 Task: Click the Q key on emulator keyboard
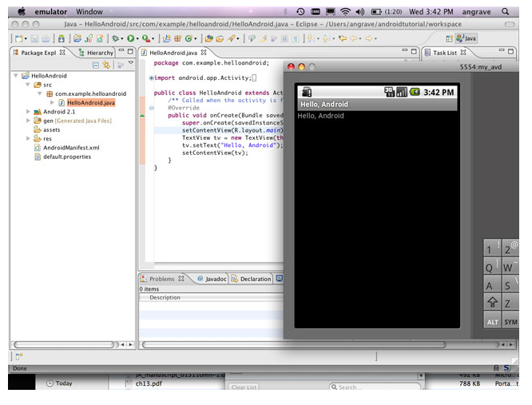[x=492, y=266]
